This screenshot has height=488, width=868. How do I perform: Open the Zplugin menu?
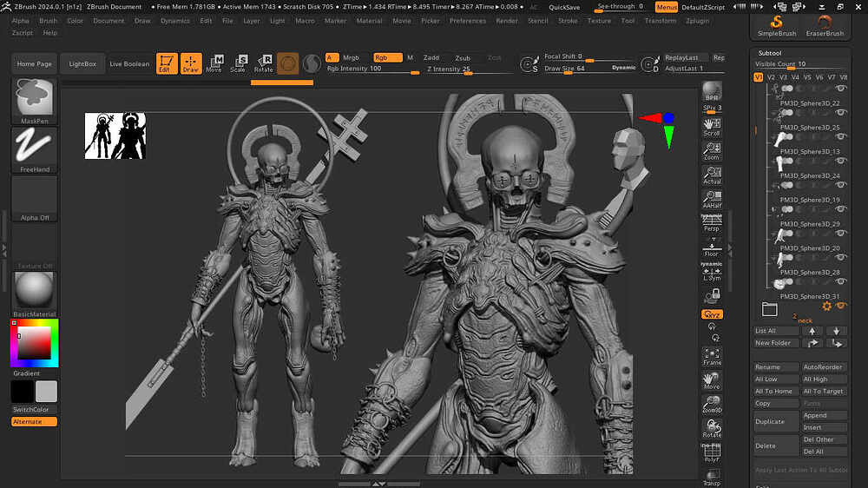[698, 21]
